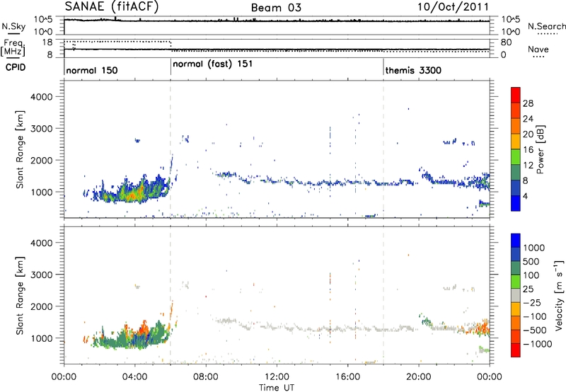Screen dimensions: 566x392
Task: Select the N.Sky legend label
Action: [x=13, y=26]
